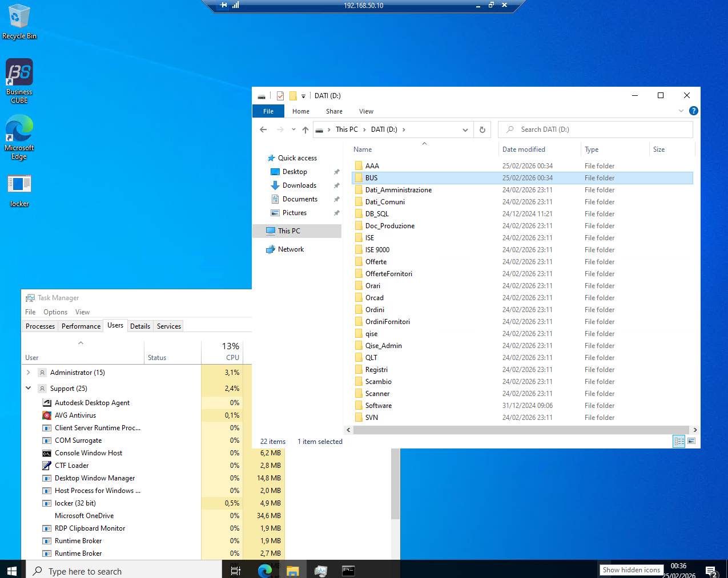728x578 pixels.
Task: Open the Command Prompt taskbar icon
Action: 348,570
